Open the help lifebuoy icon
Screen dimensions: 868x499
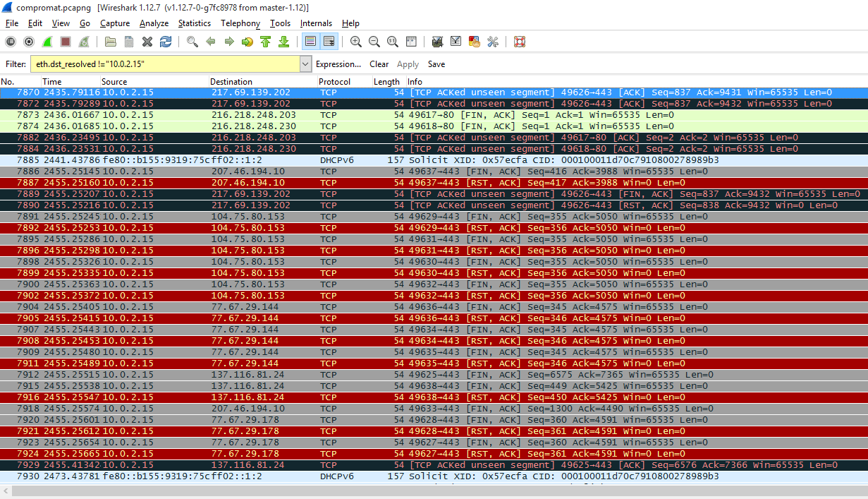[519, 42]
